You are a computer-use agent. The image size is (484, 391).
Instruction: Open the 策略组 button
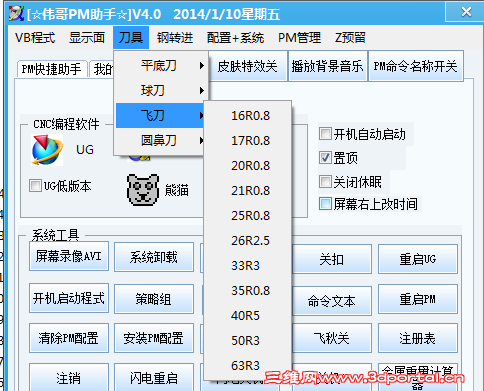pyautogui.click(x=154, y=299)
